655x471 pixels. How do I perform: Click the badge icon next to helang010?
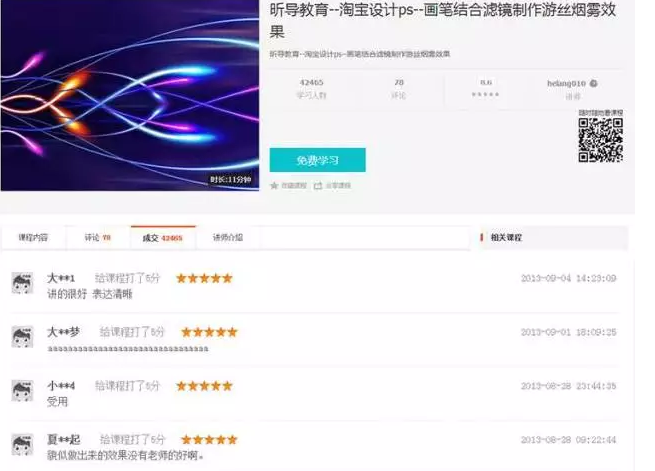(x=594, y=83)
